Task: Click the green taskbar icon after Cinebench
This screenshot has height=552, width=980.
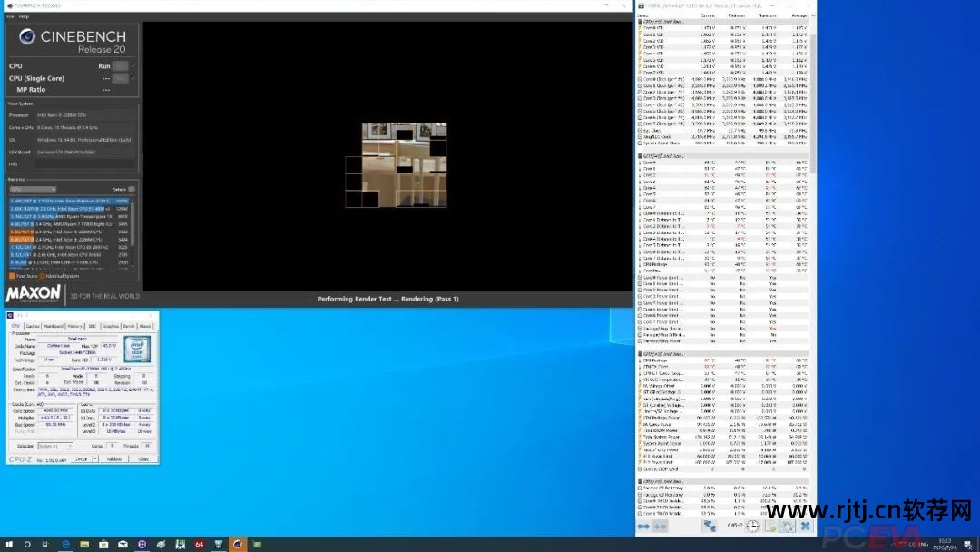Action: click(257, 545)
